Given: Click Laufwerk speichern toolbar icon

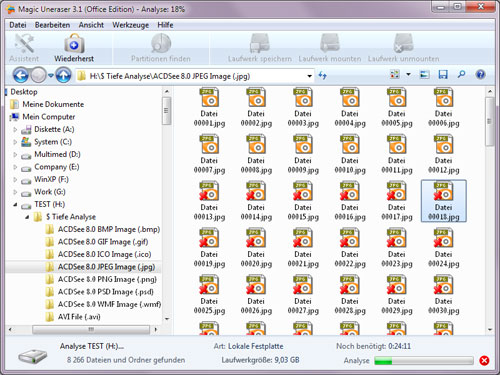Looking at the screenshot, I should pyautogui.click(x=260, y=48).
